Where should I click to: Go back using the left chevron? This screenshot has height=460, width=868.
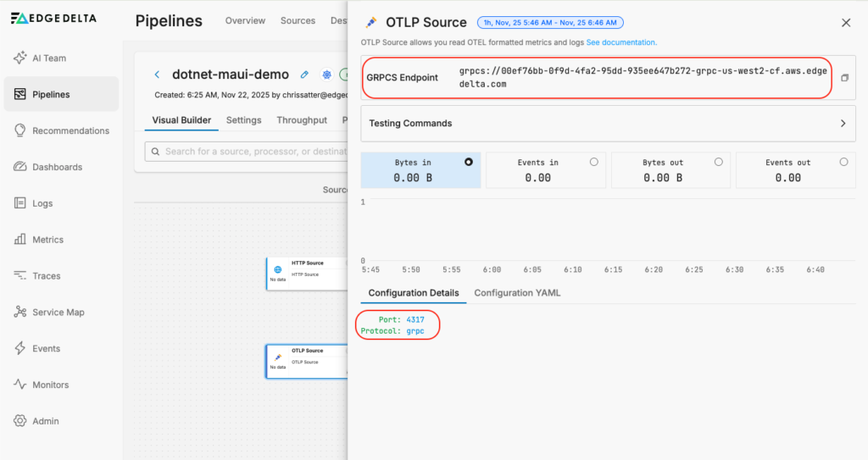[158, 75]
